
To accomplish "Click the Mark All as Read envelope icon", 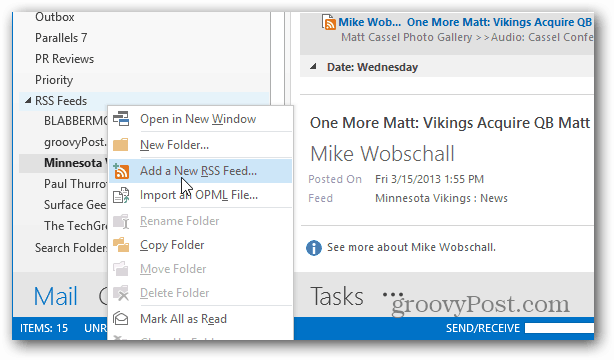I will [121, 318].
